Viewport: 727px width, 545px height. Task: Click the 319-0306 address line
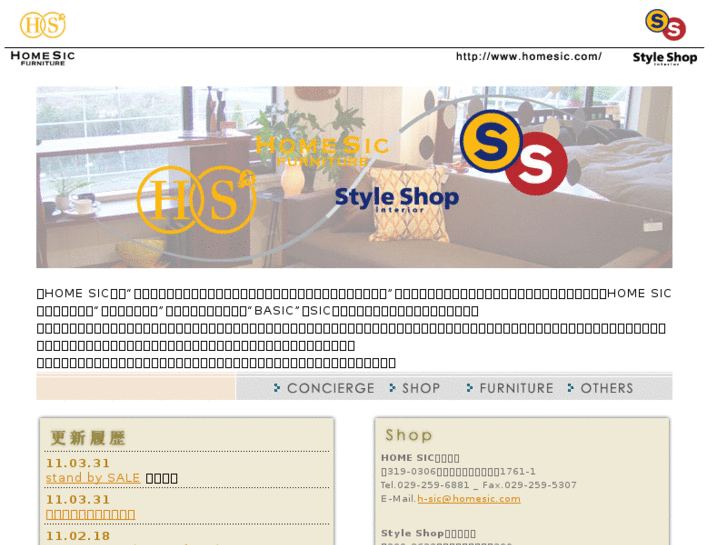[458, 472]
